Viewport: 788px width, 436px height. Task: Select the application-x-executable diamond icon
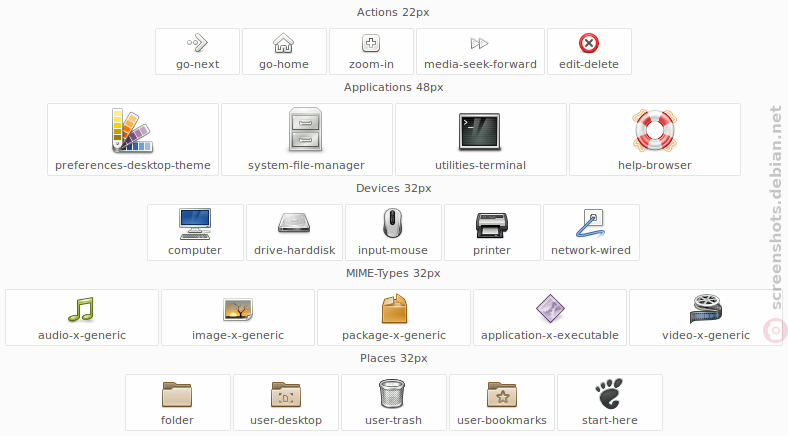(550, 308)
